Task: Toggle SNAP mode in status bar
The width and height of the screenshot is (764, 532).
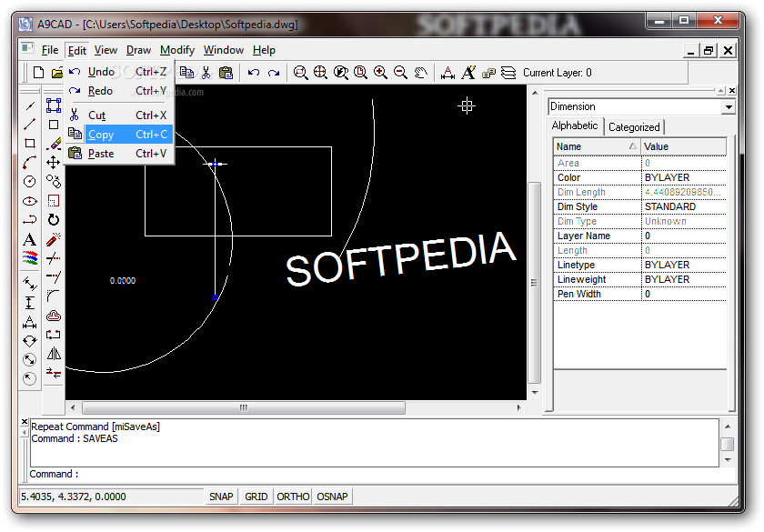Action: (221, 497)
